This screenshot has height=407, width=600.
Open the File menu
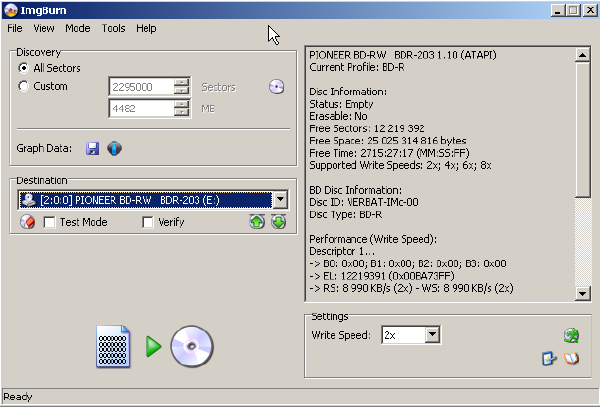point(15,28)
